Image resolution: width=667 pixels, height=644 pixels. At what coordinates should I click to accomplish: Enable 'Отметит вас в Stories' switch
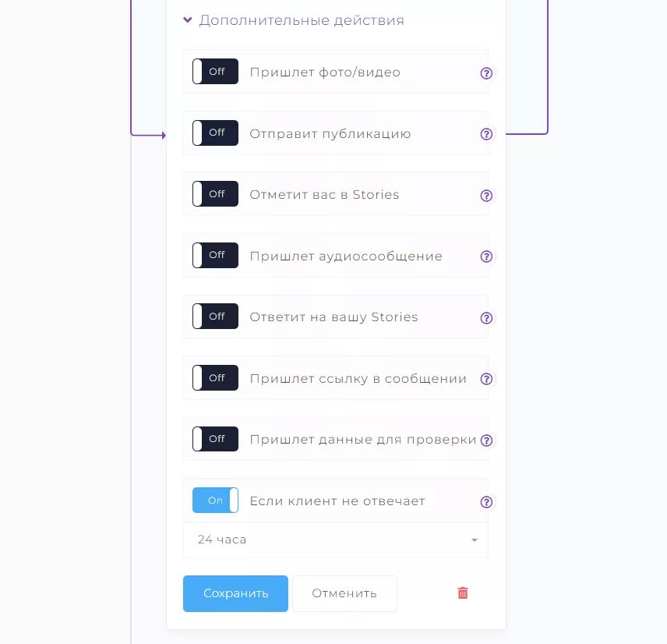[x=215, y=193]
